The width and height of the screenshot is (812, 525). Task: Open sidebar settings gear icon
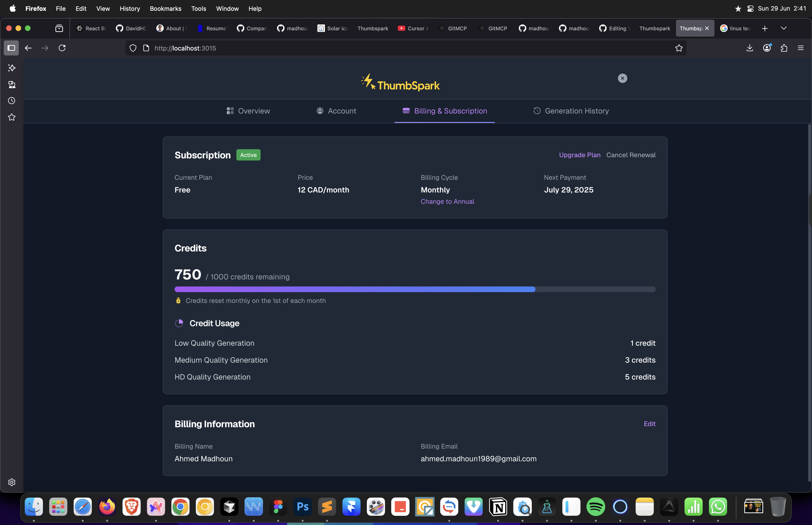click(12, 482)
